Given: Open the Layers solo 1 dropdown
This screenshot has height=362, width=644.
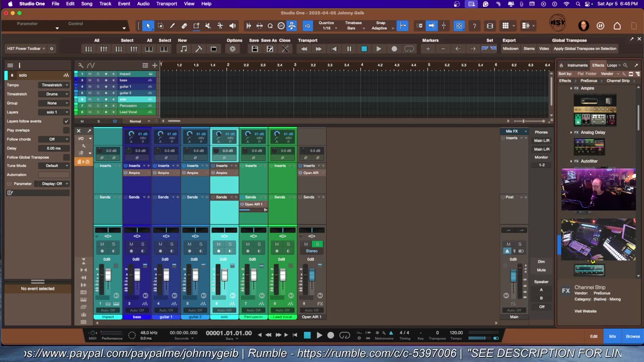Looking at the screenshot, I should click(x=54, y=112).
